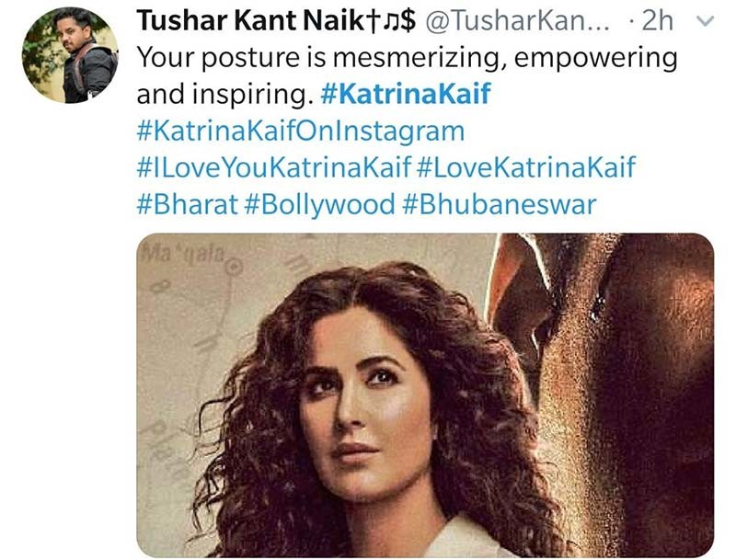Viewport: 736px width, 560px height.
Task: Expand the tweet options chevron
Action: tap(705, 21)
